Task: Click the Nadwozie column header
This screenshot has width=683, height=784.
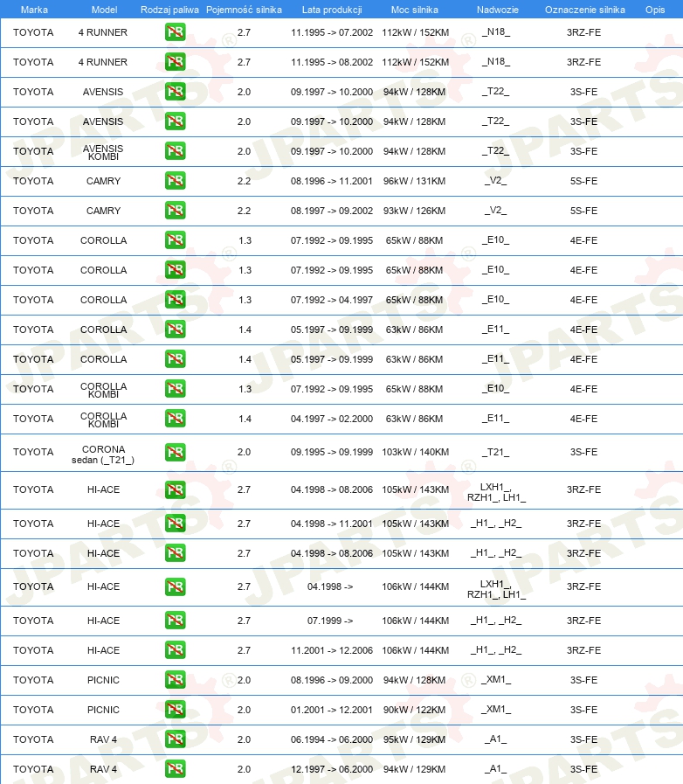Action: pyautogui.click(x=498, y=10)
